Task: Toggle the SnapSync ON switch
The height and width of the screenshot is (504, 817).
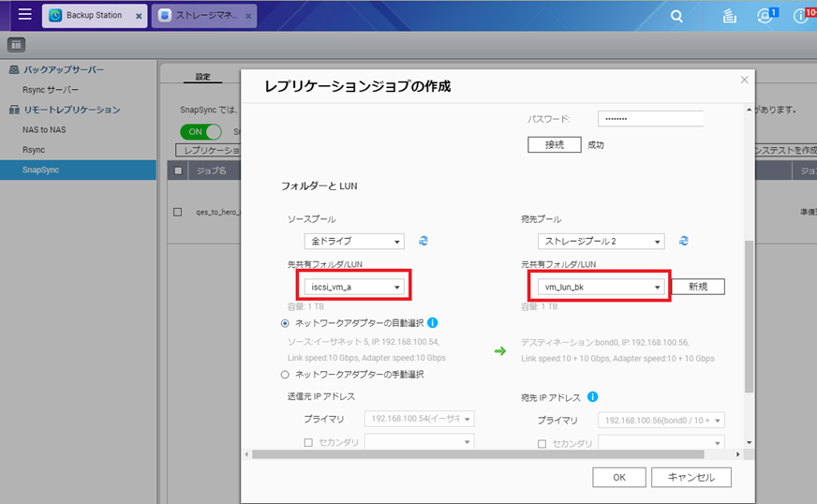Action: pos(201,132)
